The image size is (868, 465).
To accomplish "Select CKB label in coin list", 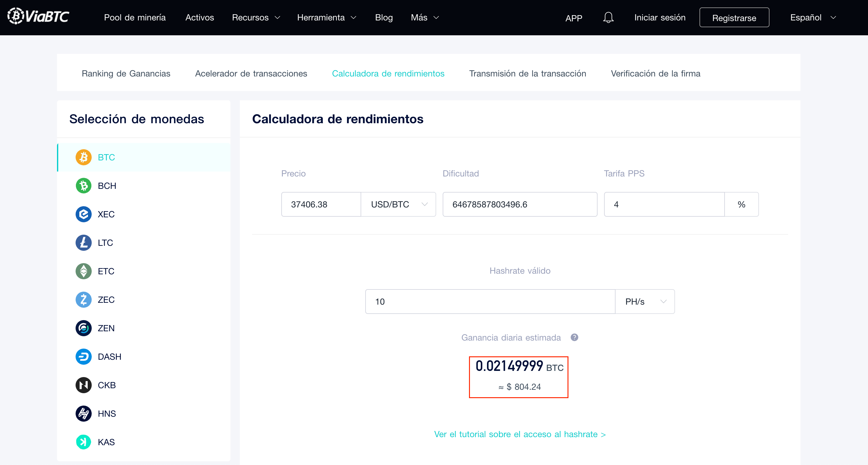I will 107,385.
